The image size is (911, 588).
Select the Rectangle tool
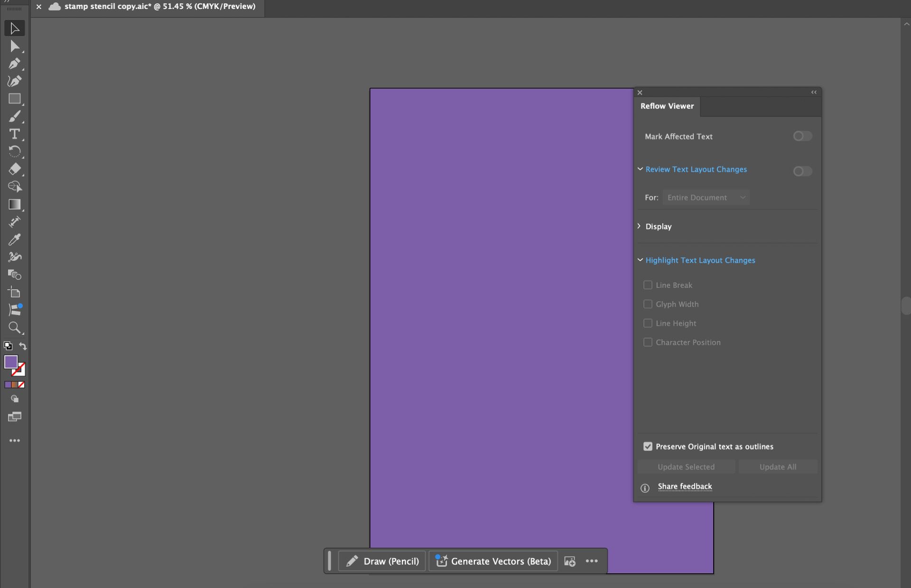tap(14, 99)
